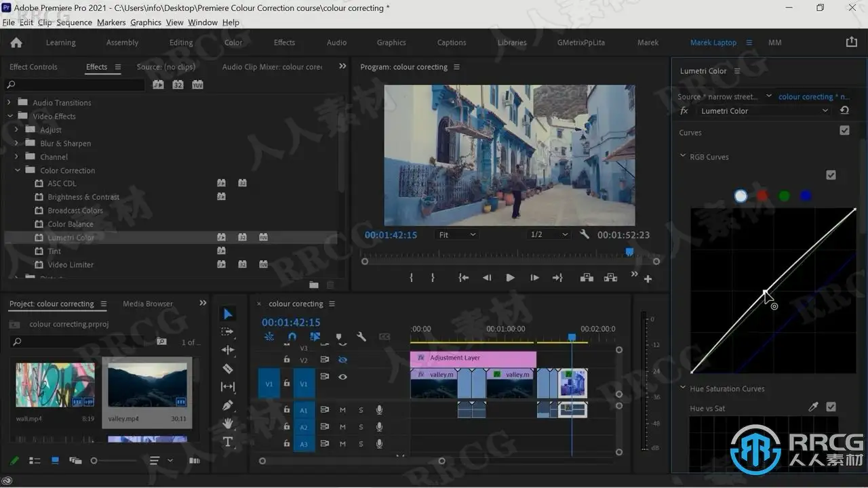Switch to the Color workspace tab

coord(233,42)
